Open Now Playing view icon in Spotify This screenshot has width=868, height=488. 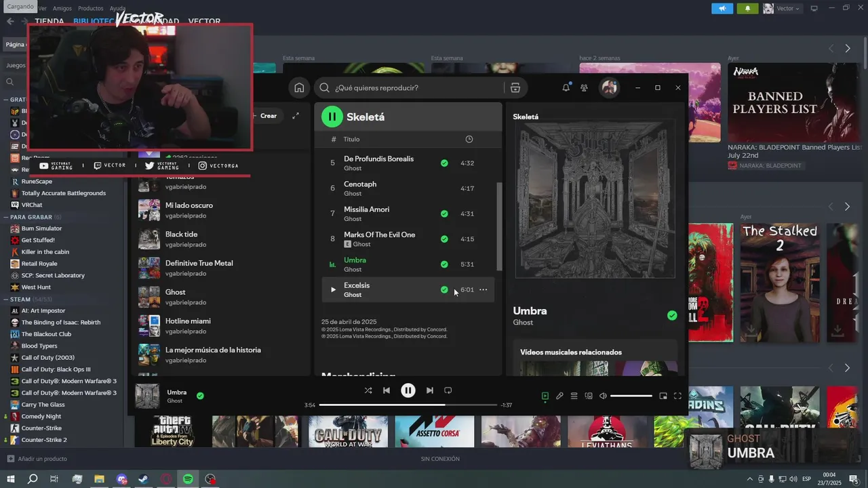[545, 396]
